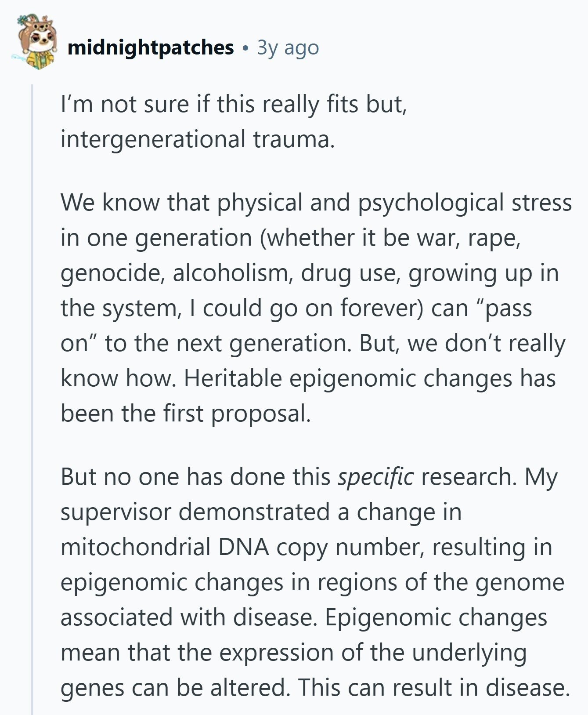The width and height of the screenshot is (588, 715).
Task: Click the quoted word "pass" in the comment
Action: coord(512,308)
